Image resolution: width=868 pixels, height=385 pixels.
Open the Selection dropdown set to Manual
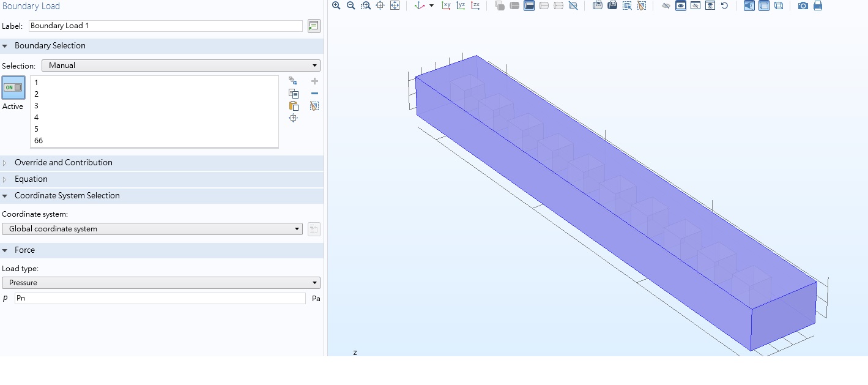[x=180, y=65]
